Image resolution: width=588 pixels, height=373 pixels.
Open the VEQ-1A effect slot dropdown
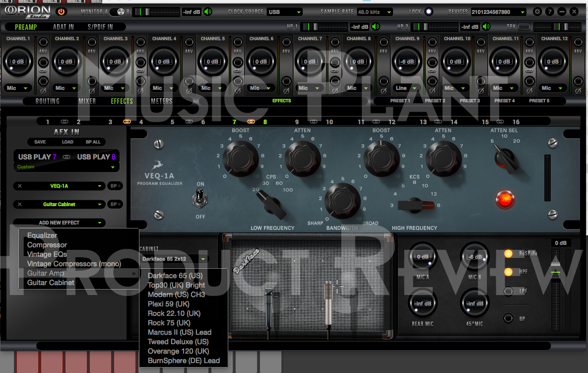[59, 186]
